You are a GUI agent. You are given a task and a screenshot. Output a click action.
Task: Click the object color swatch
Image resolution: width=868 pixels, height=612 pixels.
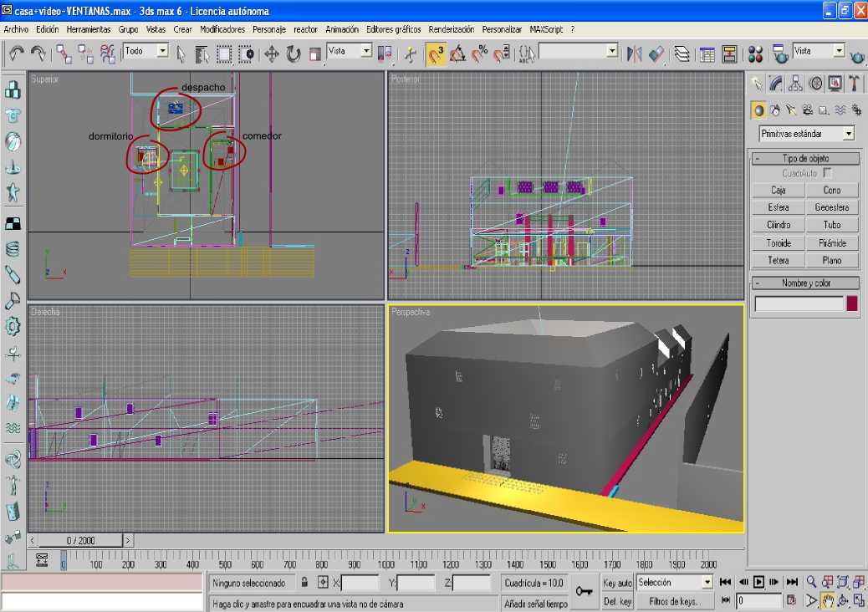(x=852, y=303)
